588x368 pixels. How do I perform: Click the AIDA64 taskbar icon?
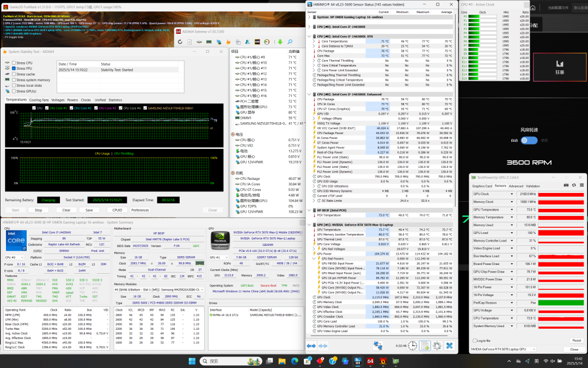click(x=371, y=361)
